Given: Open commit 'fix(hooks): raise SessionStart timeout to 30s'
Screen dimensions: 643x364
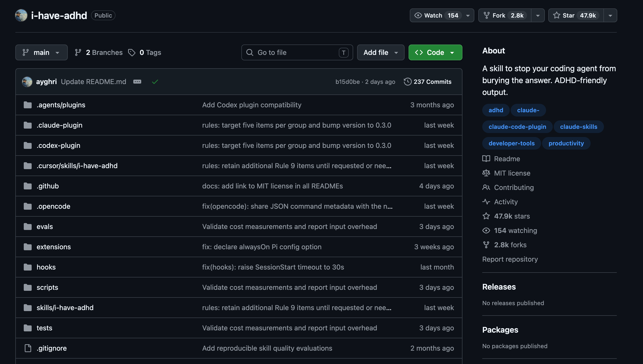Looking at the screenshot, I should tap(273, 267).
